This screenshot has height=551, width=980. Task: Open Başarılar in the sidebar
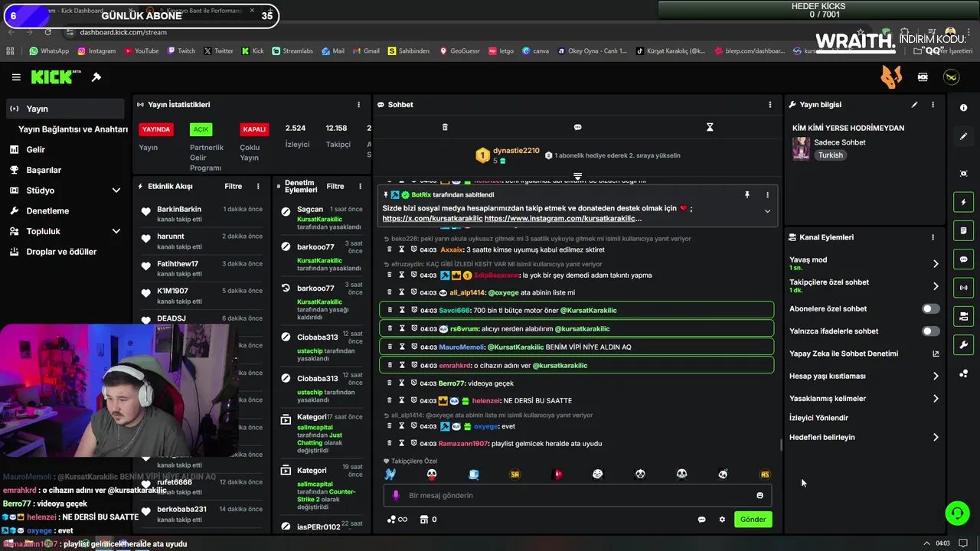[44, 170]
